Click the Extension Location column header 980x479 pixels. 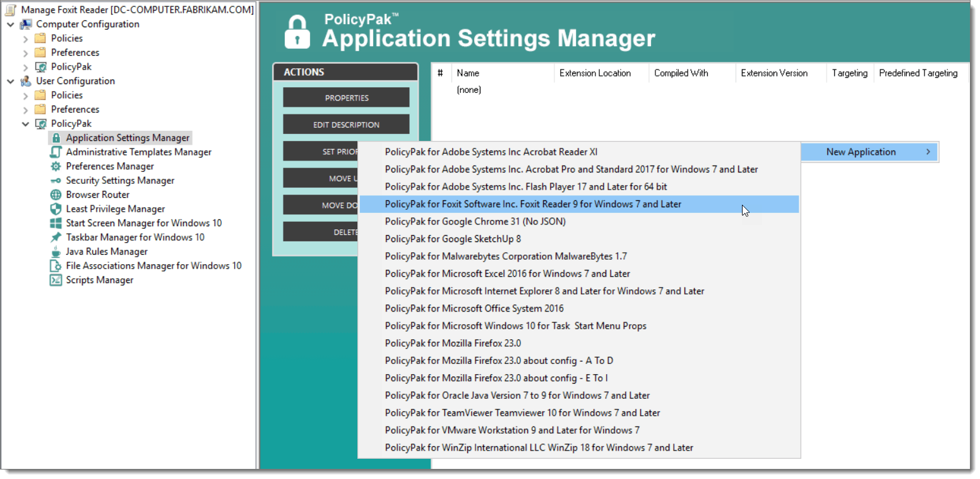tap(602, 73)
